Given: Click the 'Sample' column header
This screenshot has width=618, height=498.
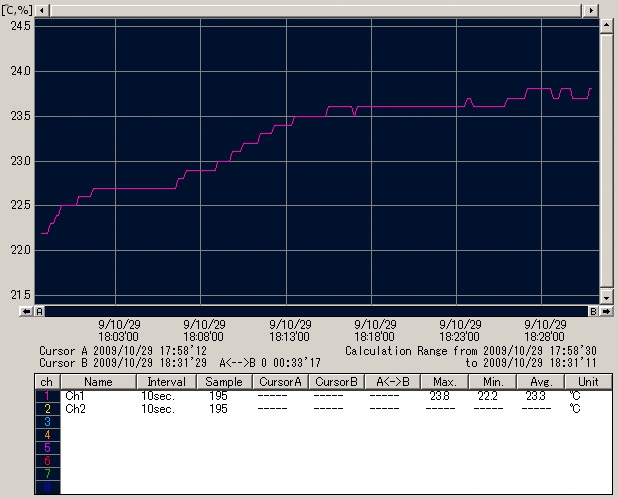Looking at the screenshot, I should pyautogui.click(x=224, y=382).
